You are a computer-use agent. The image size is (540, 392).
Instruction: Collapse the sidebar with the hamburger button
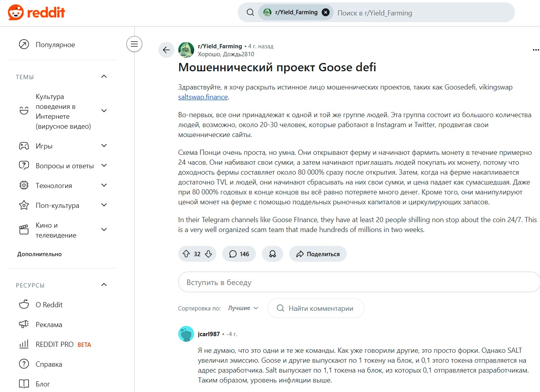coord(134,44)
